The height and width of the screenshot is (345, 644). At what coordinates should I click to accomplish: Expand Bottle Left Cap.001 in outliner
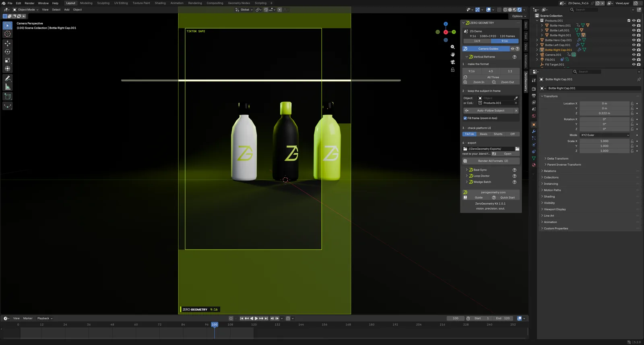tap(537, 45)
